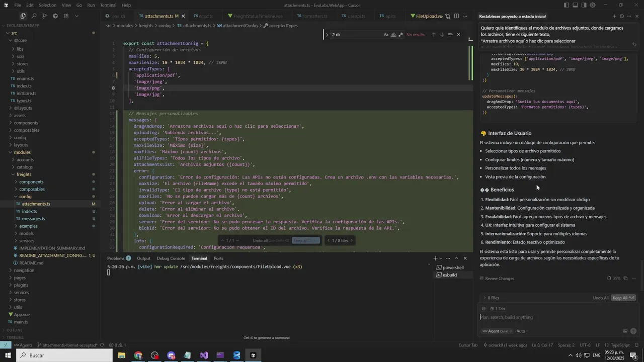Viewport: 644px width, 362px height.
Task: Maximize the panel chevron up
Action: tap(457, 258)
